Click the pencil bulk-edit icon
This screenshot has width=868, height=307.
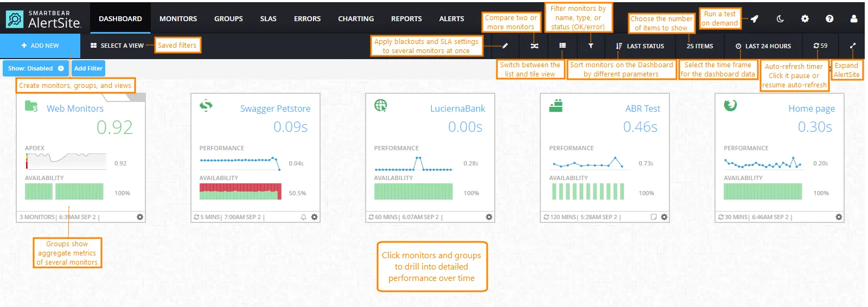click(x=505, y=46)
